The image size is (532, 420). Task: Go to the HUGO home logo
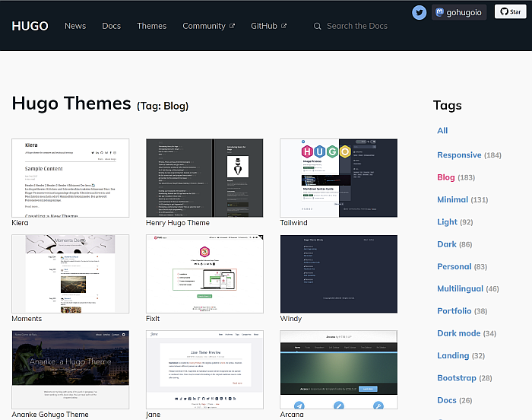[x=30, y=26]
